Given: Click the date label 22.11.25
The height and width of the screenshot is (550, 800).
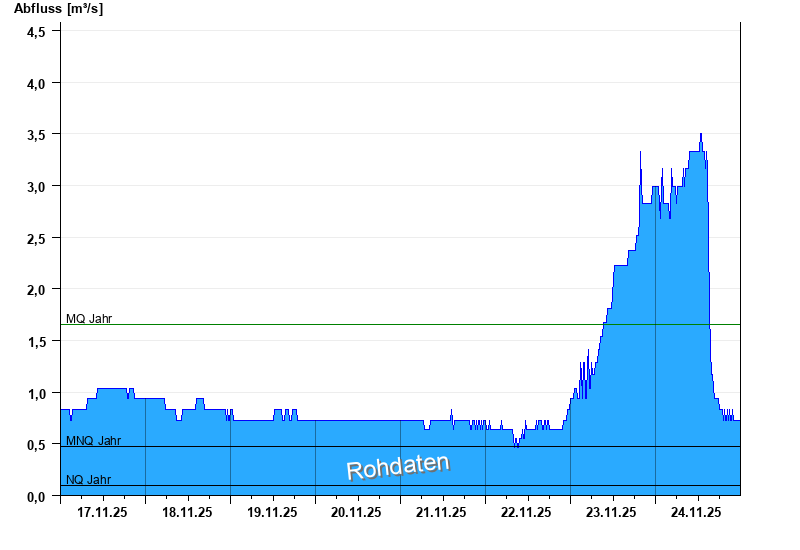Looking at the screenshot, I should point(526,512).
